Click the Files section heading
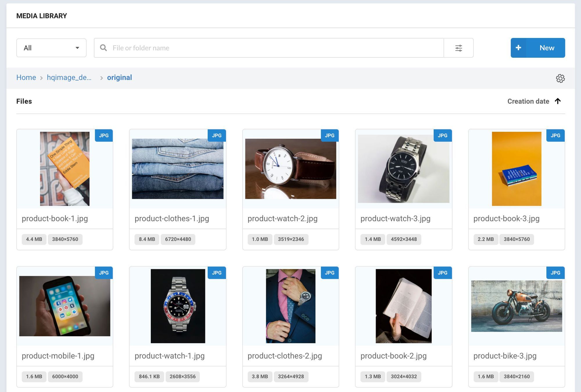This screenshot has width=581, height=392. [x=24, y=101]
